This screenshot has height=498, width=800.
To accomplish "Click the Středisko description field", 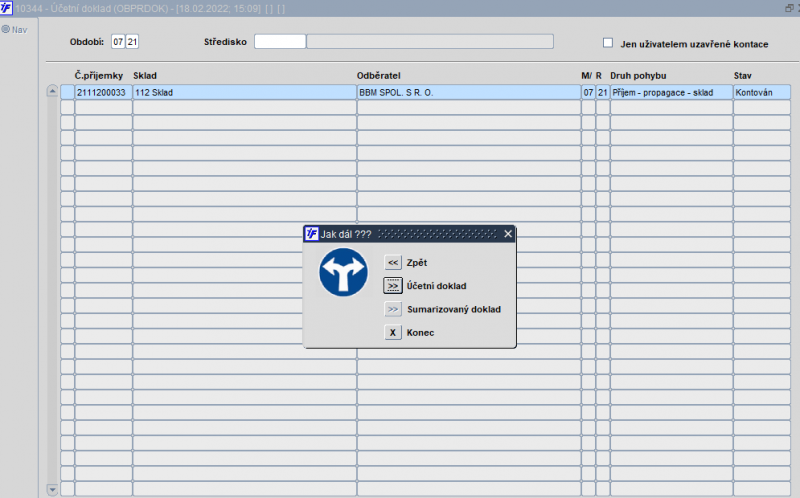I will tap(430, 42).
